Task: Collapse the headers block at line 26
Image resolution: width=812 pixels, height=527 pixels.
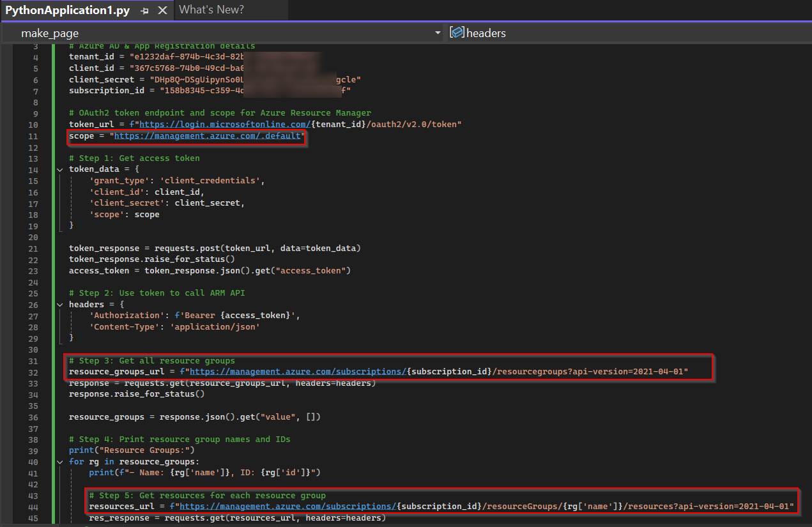Action: [x=59, y=305]
